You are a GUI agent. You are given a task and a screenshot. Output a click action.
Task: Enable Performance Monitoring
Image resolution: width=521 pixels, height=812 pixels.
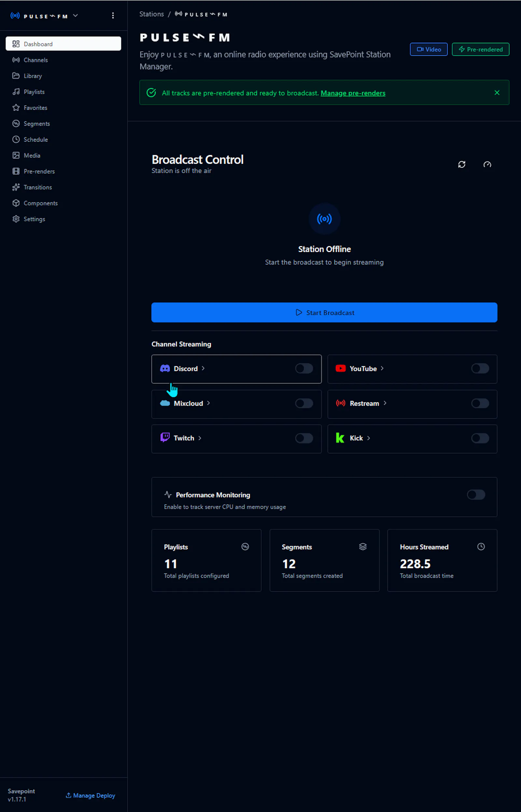[x=476, y=494]
